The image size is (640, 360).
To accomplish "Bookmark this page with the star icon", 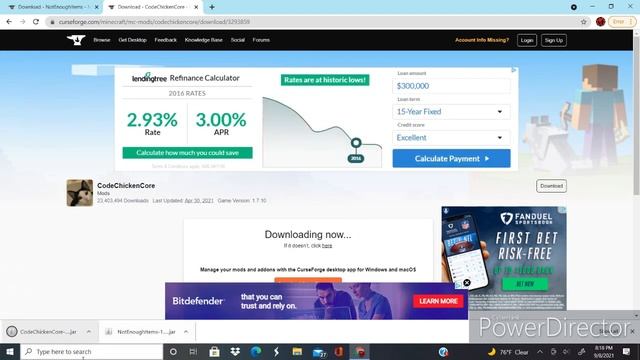I will (584, 22).
